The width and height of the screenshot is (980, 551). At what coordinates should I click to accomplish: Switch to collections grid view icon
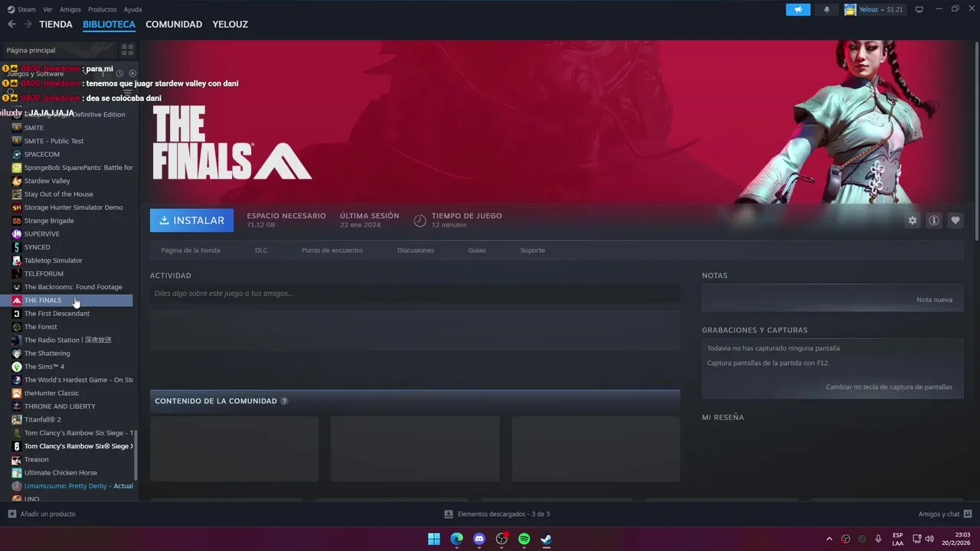pos(127,50)
